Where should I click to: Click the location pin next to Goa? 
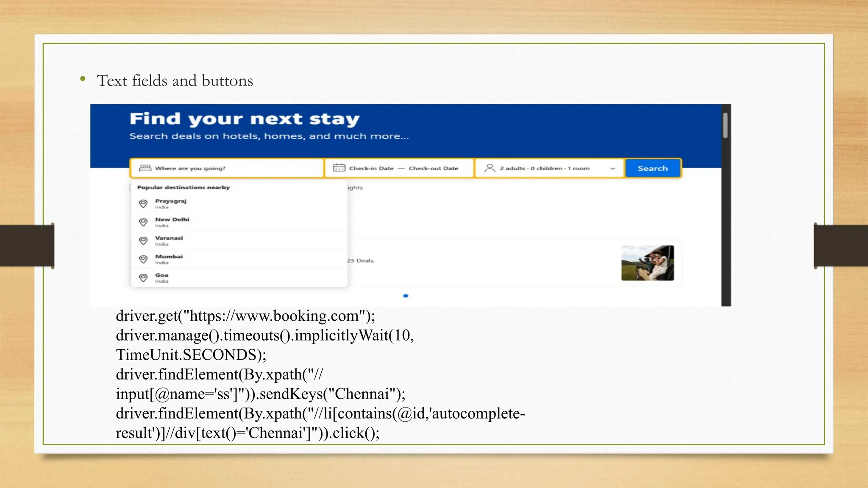(x=143, y=278)
